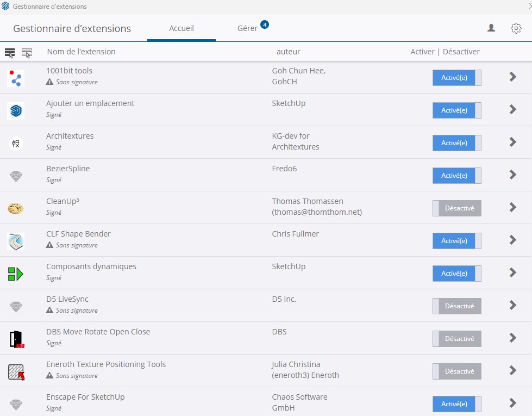Screen dimensions: 532x416
Task: Click the 1001bit tools extension icon
Action: click(x=16, y=78)
